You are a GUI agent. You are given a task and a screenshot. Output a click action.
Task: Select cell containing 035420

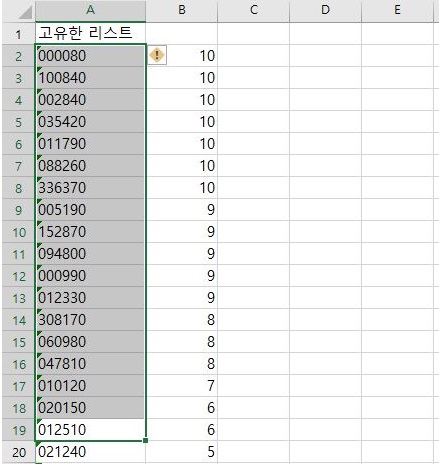pos(90,122)
